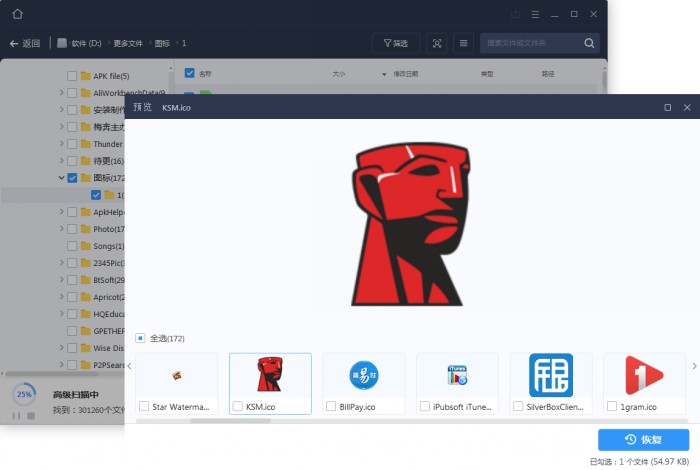Image resolution: width=700 pixels, height=470 pixels.
Task: Click the 恢复 recover button
Action: click(x=643, y=439)
